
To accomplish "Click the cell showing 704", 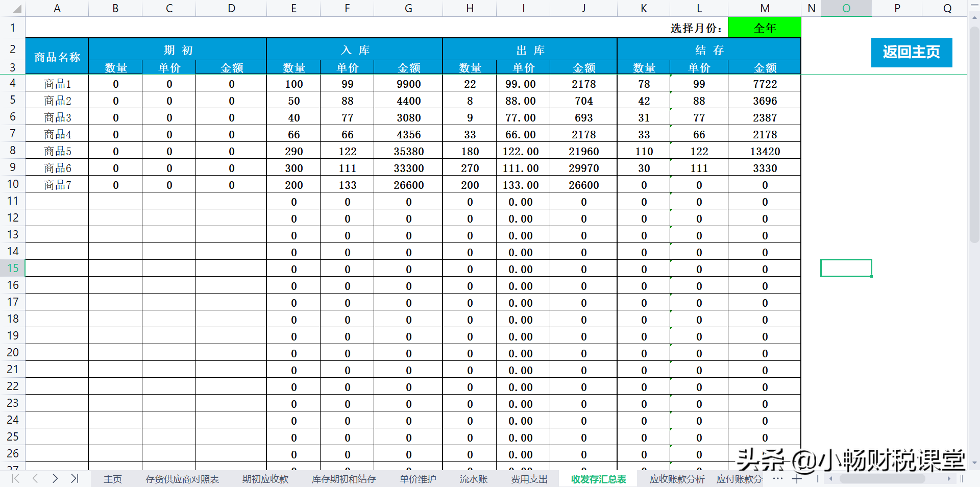I will click(x=583, y=100).
